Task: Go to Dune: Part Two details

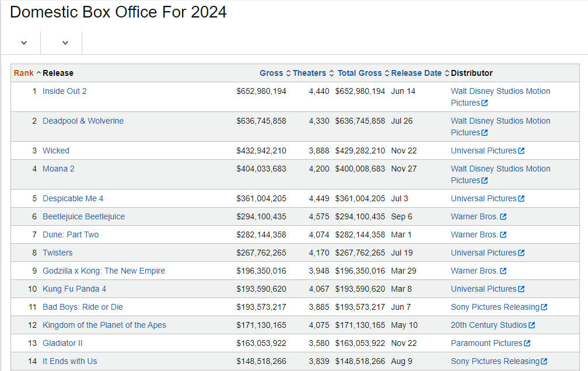Action: [71, 235]
